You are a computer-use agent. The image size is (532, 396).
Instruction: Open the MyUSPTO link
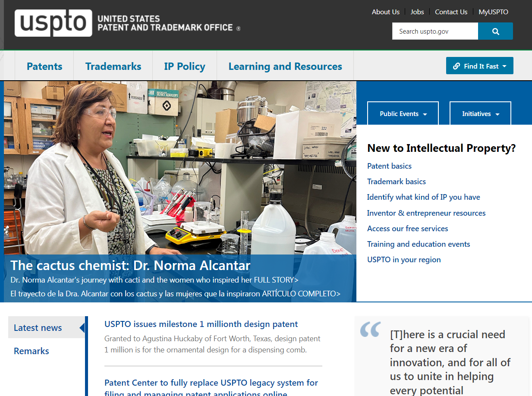coord(493,12)
